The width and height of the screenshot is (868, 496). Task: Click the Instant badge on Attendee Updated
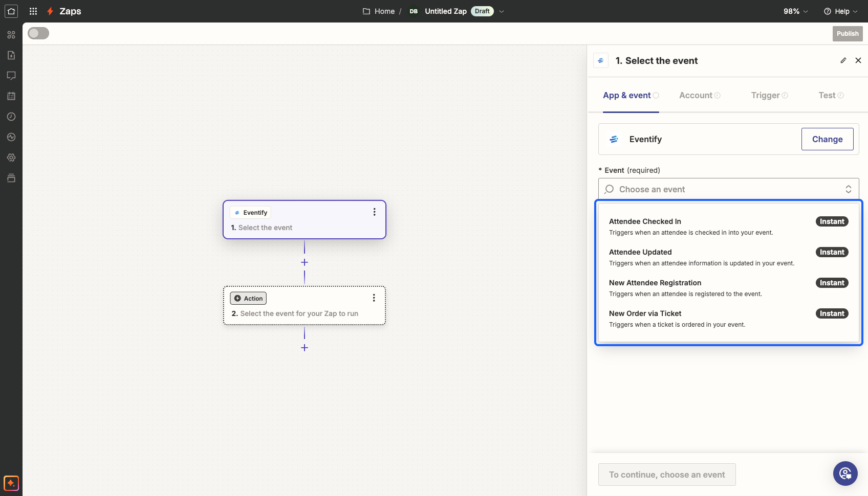click(x=832, y=252)
